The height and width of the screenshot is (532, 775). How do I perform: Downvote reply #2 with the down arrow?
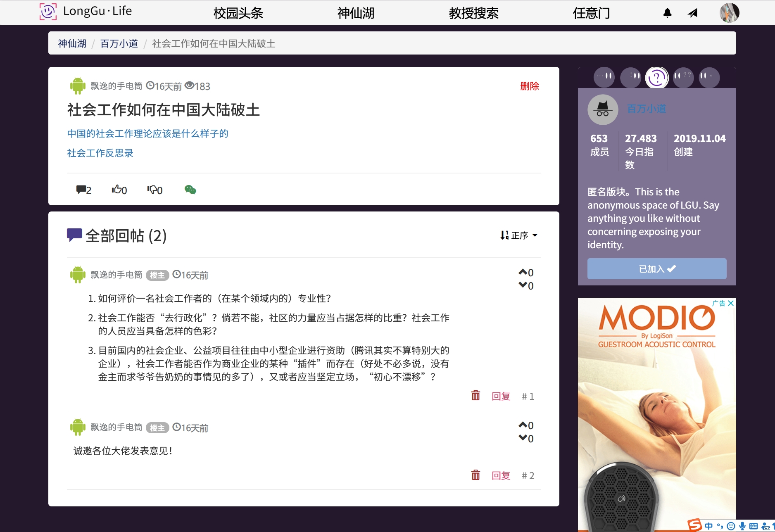point(523,438)
